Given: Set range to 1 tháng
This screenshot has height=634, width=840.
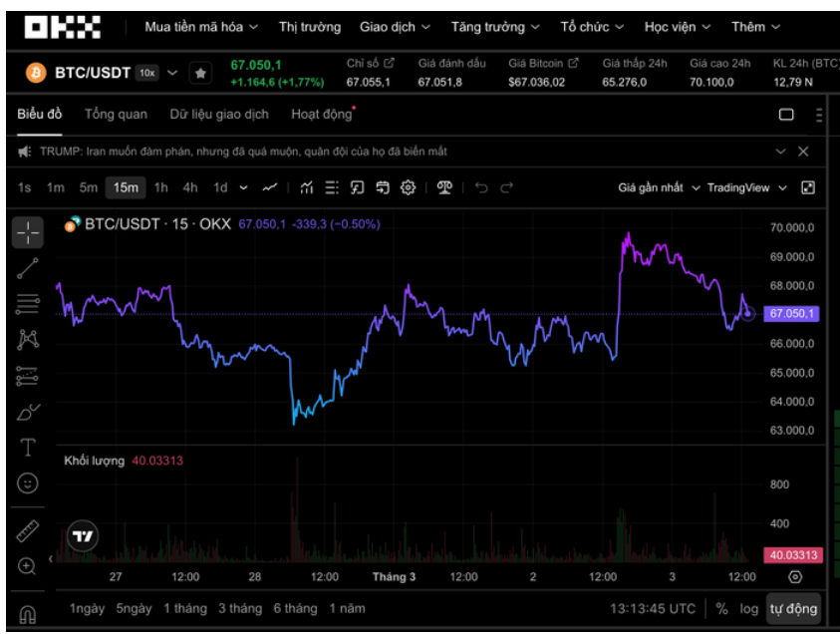Looking at the screenshot, I should point(185,609).
